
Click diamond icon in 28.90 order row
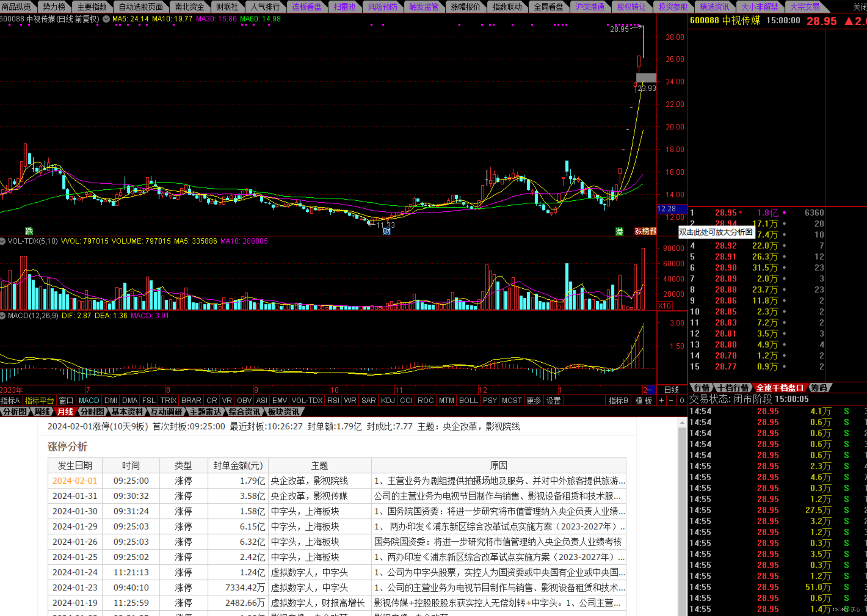pyautogui.click(x=784, y=267)
